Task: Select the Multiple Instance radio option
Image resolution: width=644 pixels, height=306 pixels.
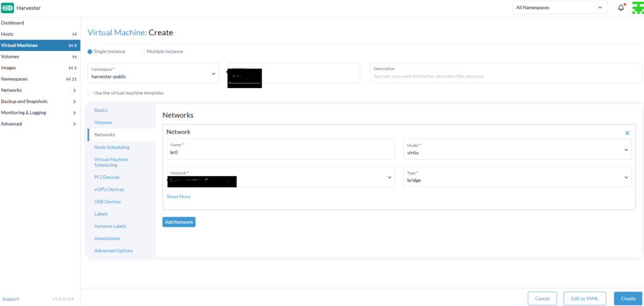Action: point(143,52)
